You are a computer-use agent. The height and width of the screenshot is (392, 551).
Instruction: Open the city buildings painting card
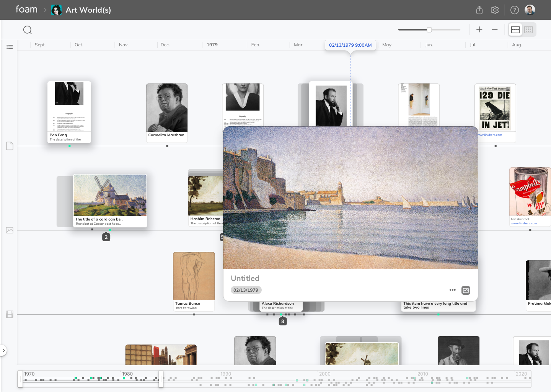pos(161,355)
